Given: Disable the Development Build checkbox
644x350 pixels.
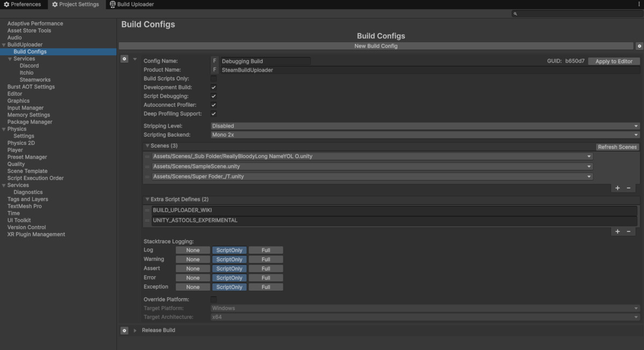Looking at the screenshot, I should [x=213, y=87].
